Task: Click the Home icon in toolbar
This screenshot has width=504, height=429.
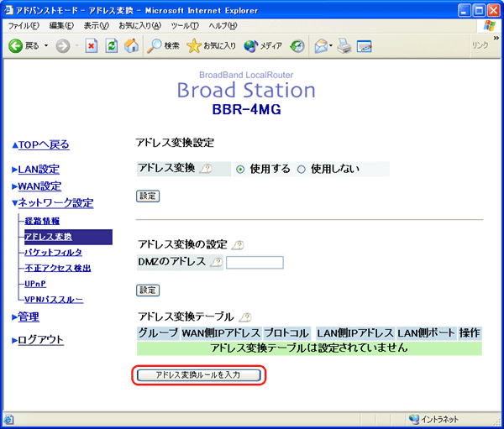Action: tap(131, 45)
